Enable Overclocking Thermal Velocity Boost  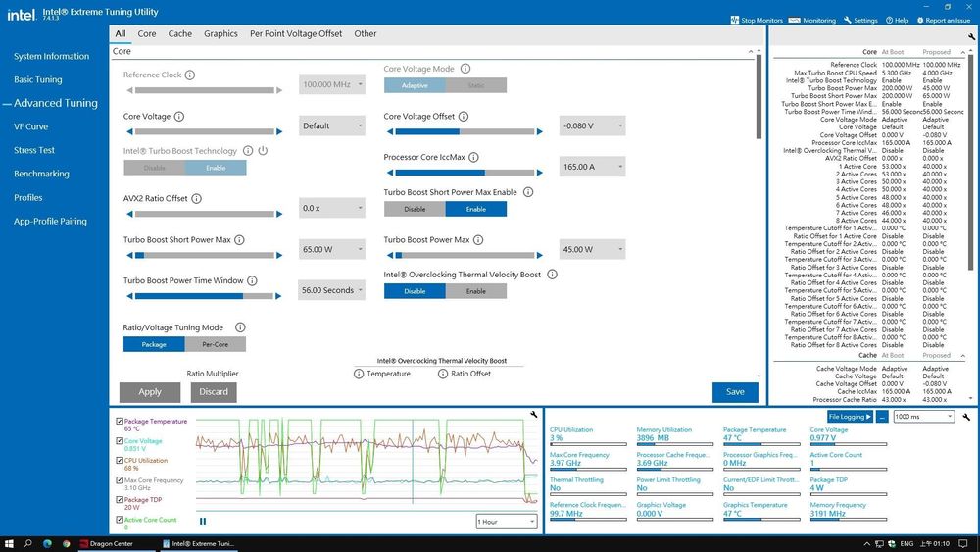(475, 291)
